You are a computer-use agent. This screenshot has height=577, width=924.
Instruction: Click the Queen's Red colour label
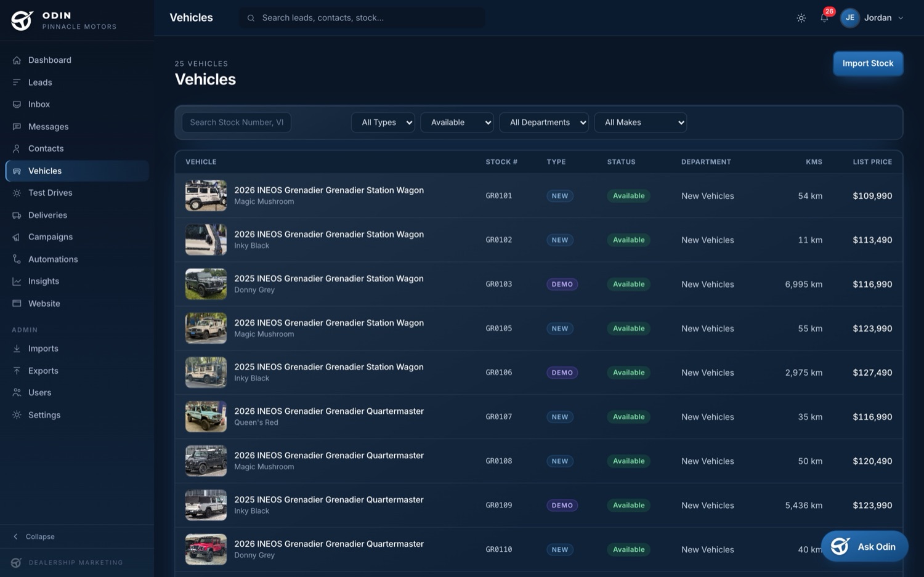coord(256,422)
